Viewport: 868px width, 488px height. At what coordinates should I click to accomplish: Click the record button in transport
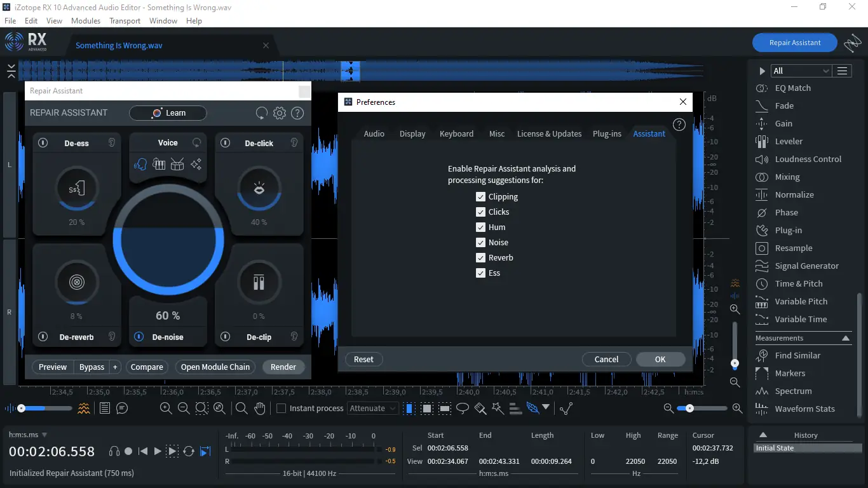[128, 451]
